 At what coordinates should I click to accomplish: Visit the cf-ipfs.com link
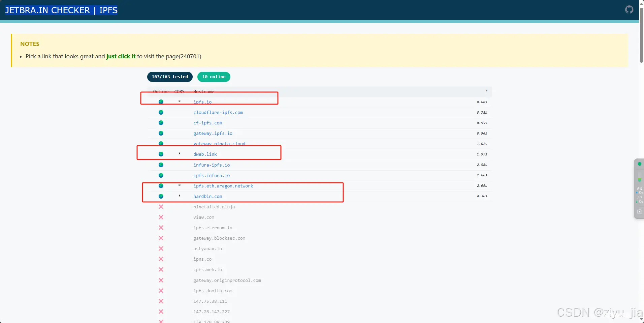tap(207, 123)
